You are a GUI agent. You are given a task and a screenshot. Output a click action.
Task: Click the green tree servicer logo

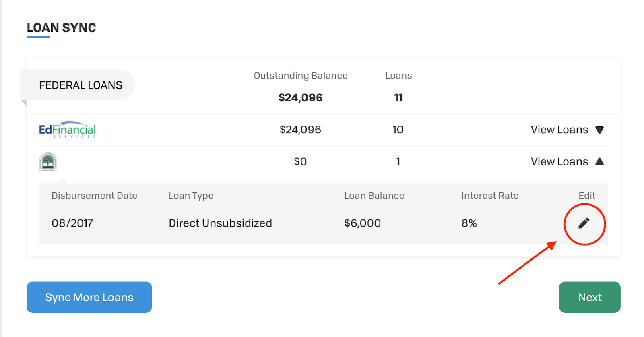click(x=48, y=161)
